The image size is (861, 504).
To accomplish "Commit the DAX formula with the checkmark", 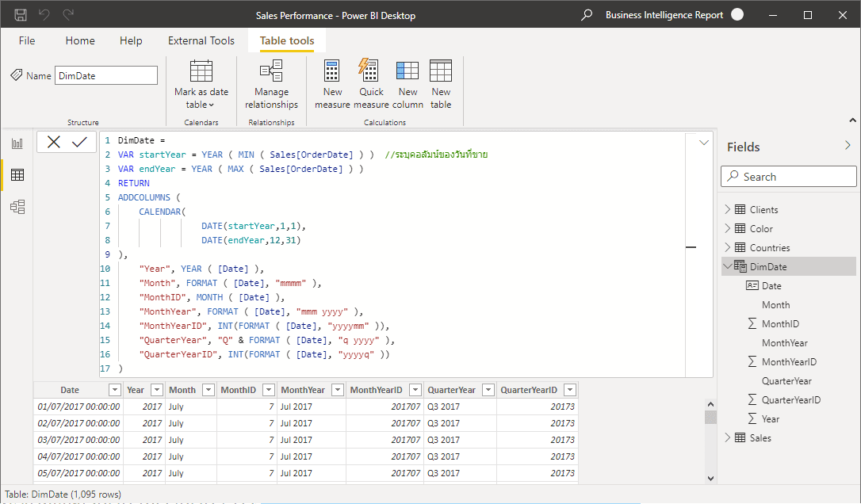I will coord(78,141).
